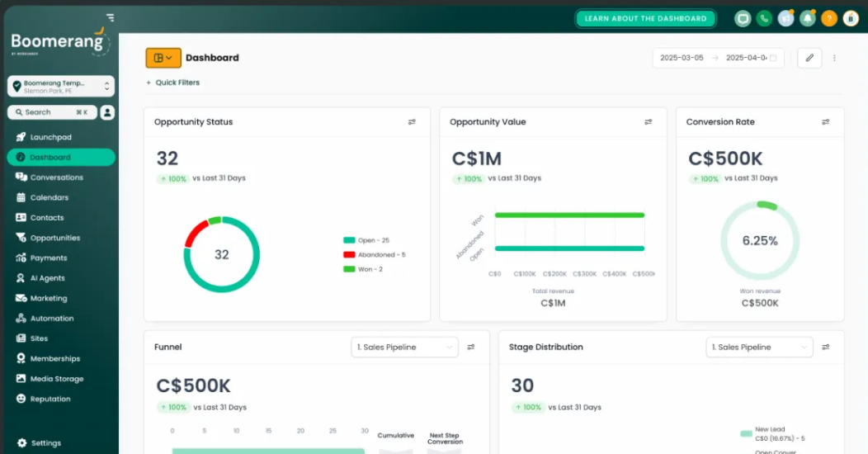Open the chat messages icon in header
Viewport: 868px width, 454px height.
click(743, 18)
